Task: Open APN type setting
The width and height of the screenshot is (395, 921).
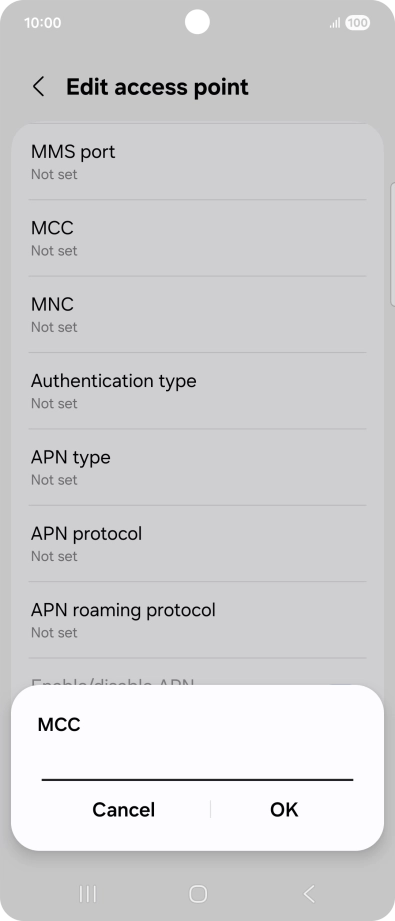Action: coord(198,467)
